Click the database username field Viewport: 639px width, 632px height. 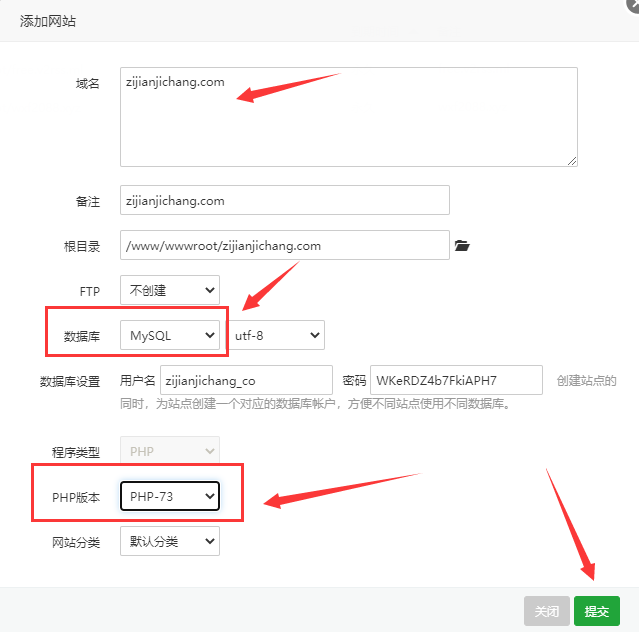coord(247,380)
